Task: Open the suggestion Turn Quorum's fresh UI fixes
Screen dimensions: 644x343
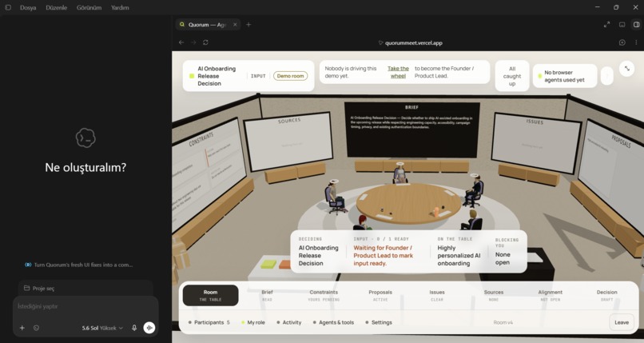Action: click(79, 265)
